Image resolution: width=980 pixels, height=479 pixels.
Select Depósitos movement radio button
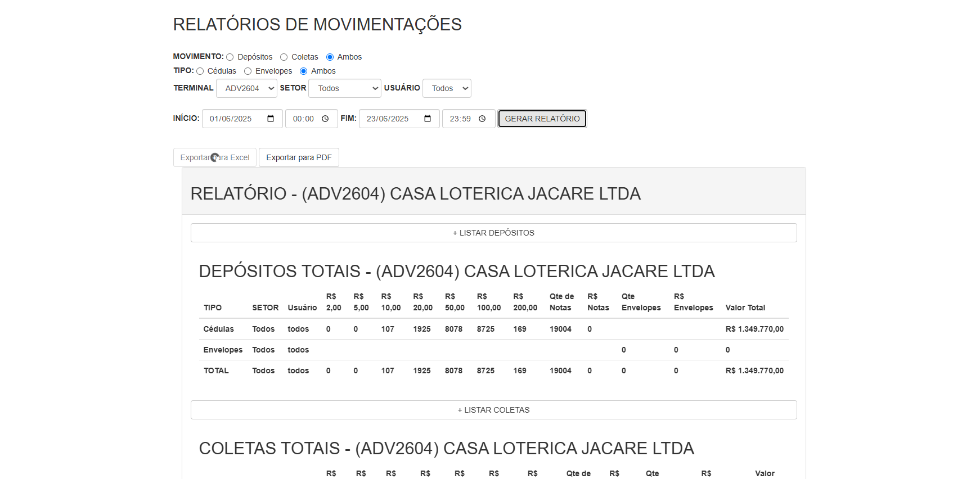tap(230, 57)
